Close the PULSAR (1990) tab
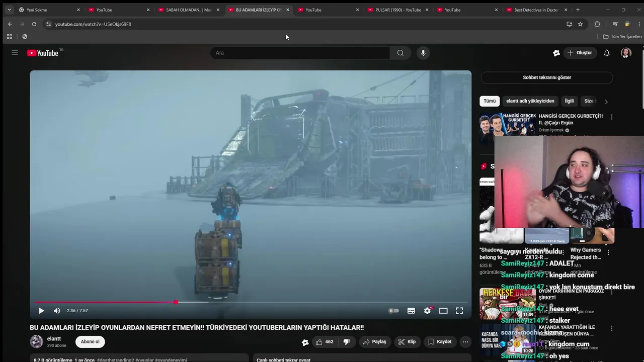 pos(427,10)
